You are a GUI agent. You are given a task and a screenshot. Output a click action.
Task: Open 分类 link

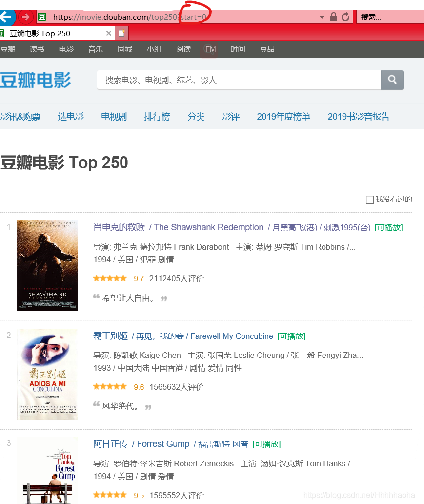pos(196,116)
